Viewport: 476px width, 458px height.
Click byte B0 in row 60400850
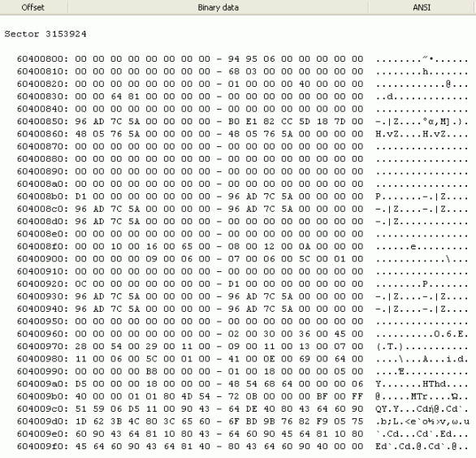click(x=234, y=122)
